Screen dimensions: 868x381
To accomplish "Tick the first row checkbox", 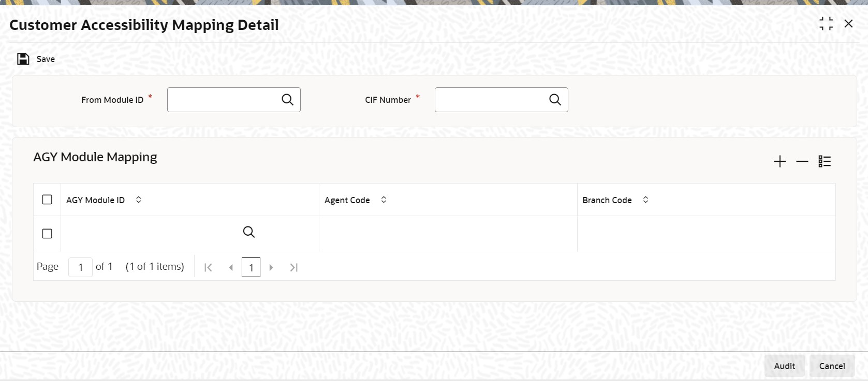I will 47,234.
